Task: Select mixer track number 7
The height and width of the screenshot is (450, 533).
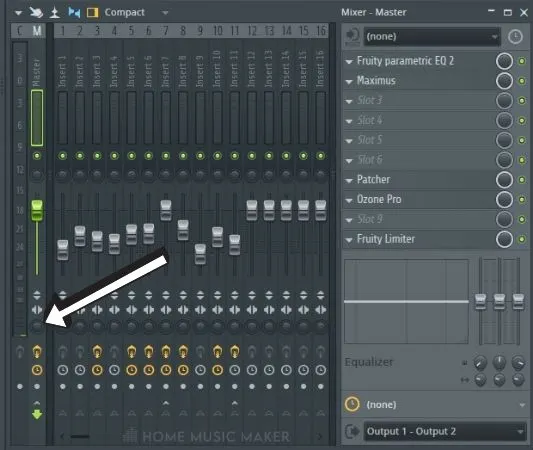Action: pos(166,31)
